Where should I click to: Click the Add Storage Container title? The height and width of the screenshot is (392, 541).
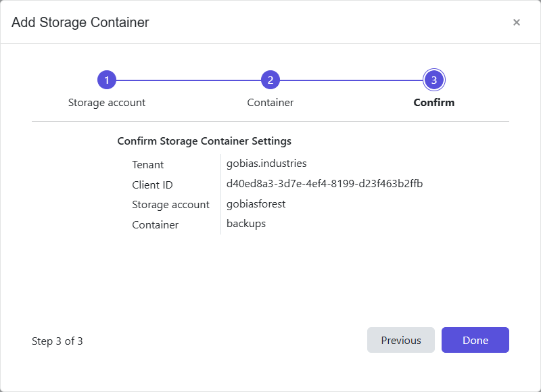[81, 22]
